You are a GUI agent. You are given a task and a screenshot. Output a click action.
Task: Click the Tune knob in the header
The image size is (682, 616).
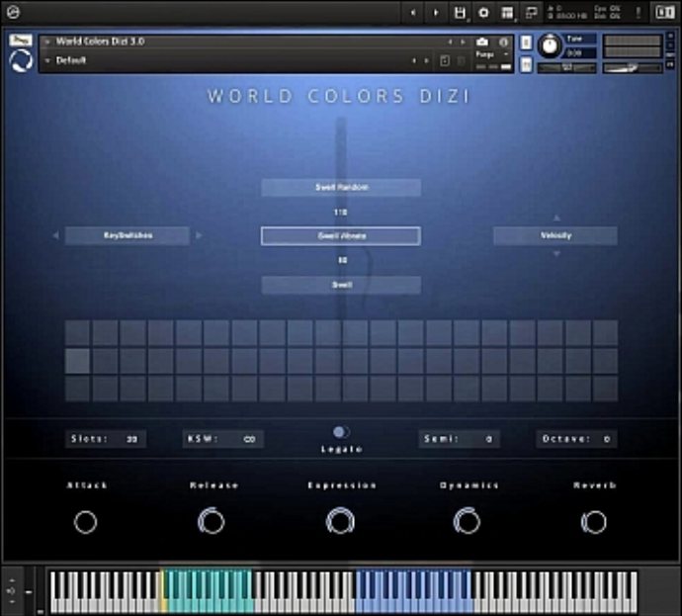tap(550, 45)
